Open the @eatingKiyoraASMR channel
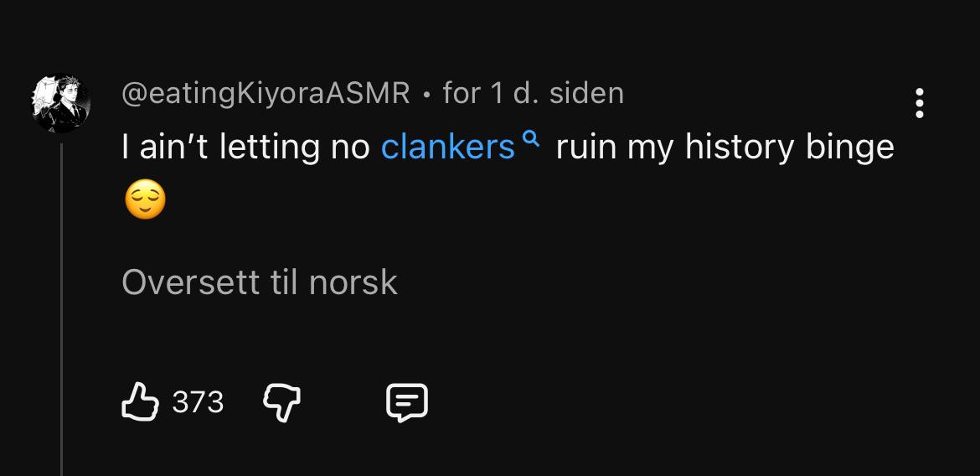Viewport: 980px width, 476px height. tap(266, 93)
